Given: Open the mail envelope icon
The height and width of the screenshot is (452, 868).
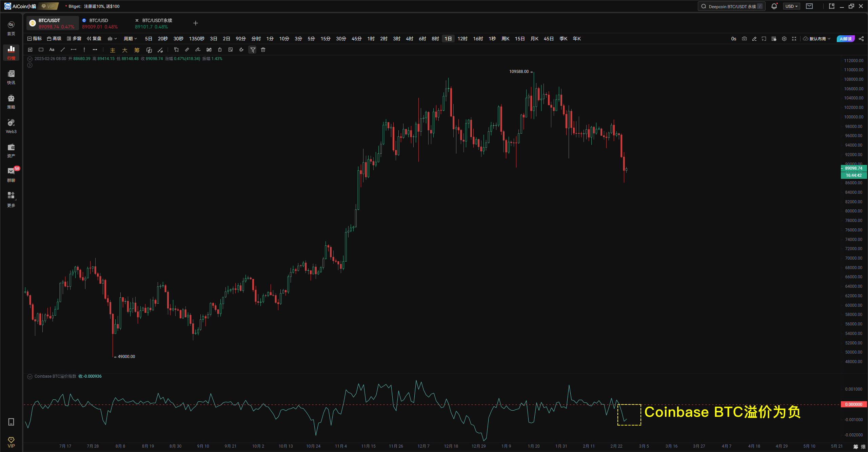Looking at the screenshot, I should pyautogui.click(x=809, y=6).
